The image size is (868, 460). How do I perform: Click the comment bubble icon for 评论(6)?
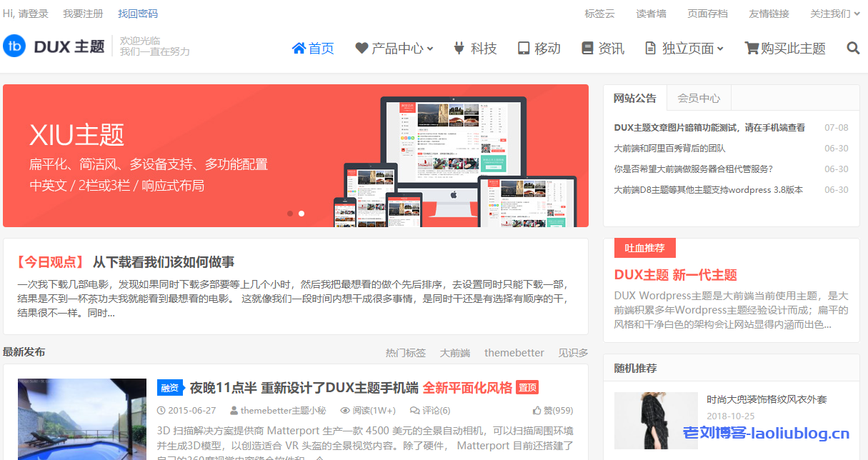(415, 409)
